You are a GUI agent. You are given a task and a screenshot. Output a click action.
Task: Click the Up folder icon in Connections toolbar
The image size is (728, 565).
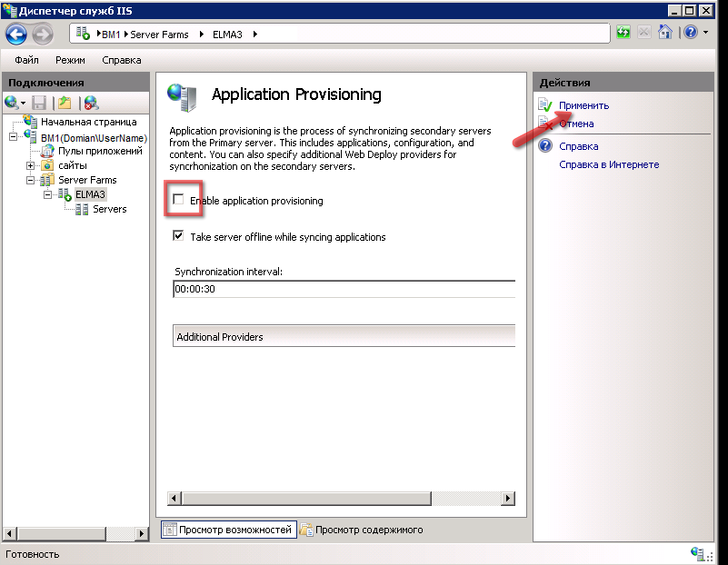(x=65, y=103)
